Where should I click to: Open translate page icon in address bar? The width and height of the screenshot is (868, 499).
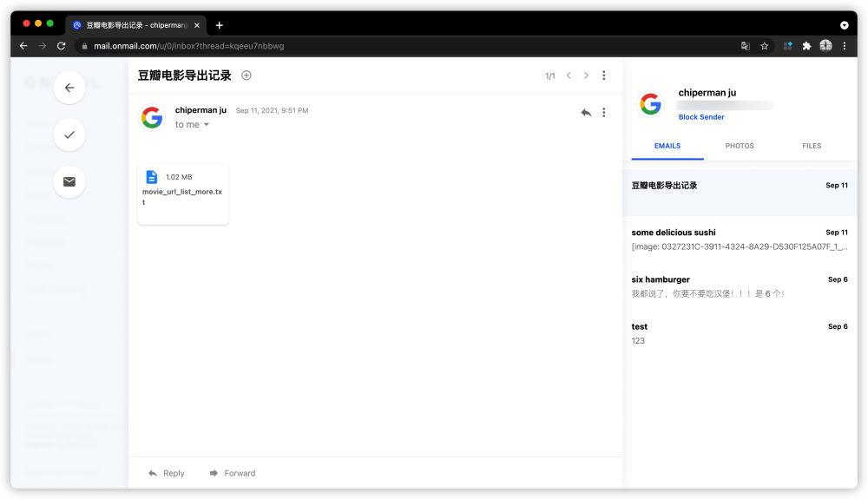(746, 46)
